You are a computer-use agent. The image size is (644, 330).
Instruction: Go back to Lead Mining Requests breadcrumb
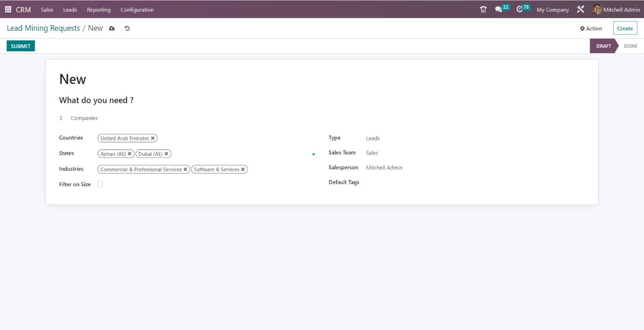pos(43,28)
